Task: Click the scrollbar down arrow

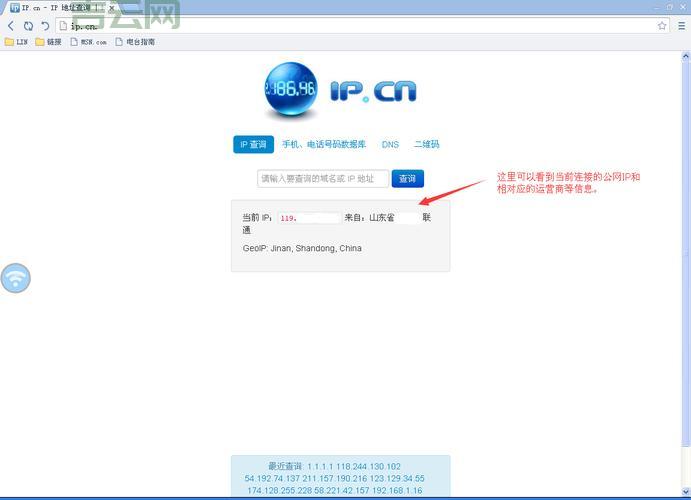Action: [685, 491]
